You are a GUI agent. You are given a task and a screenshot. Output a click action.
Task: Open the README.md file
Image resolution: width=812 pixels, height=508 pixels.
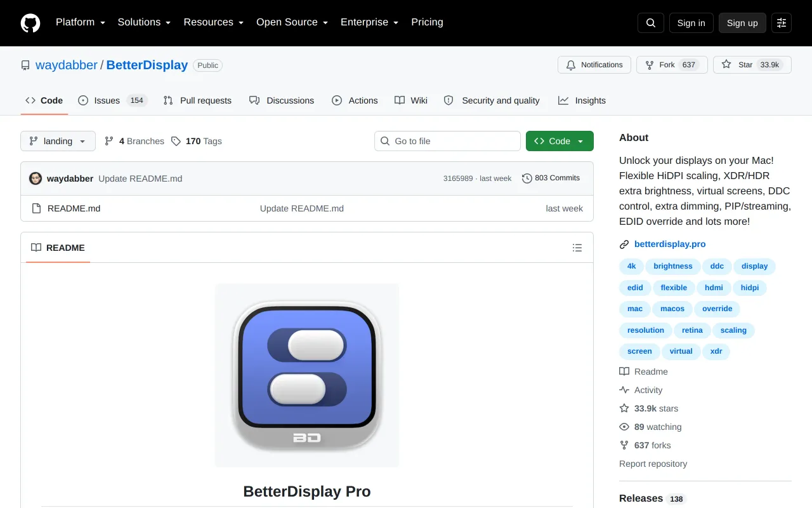[74, 208]
